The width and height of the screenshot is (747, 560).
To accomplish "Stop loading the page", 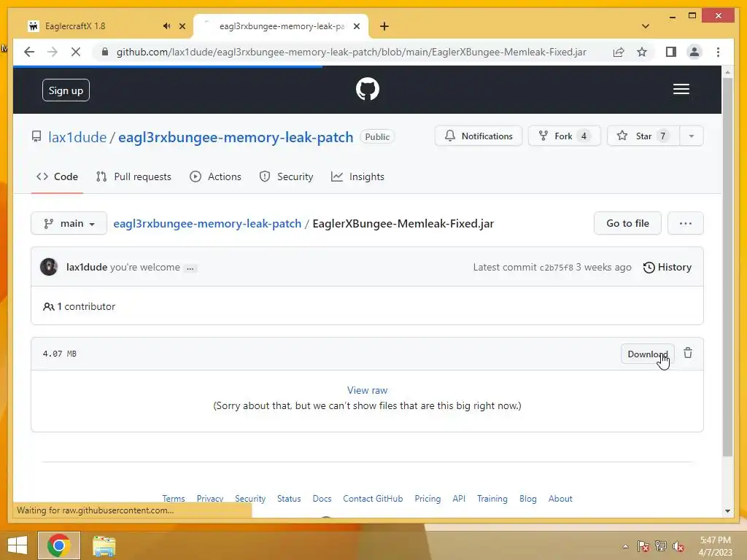I will click(75, 52).
